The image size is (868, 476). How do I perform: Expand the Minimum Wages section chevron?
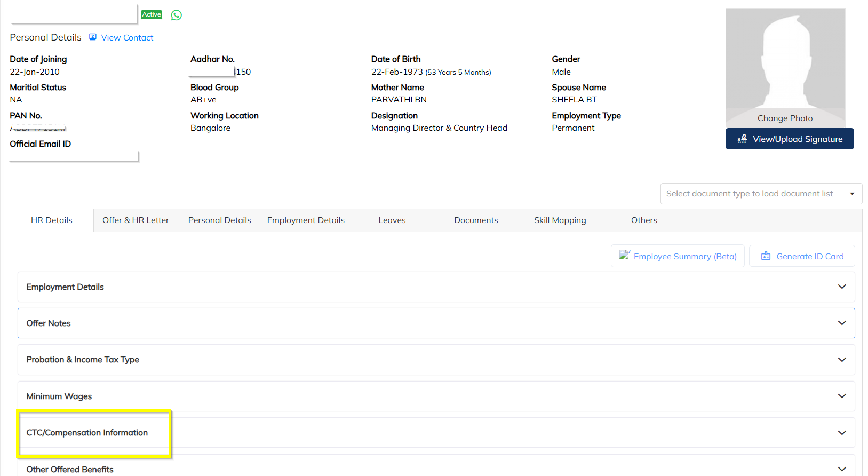[842, 396]
